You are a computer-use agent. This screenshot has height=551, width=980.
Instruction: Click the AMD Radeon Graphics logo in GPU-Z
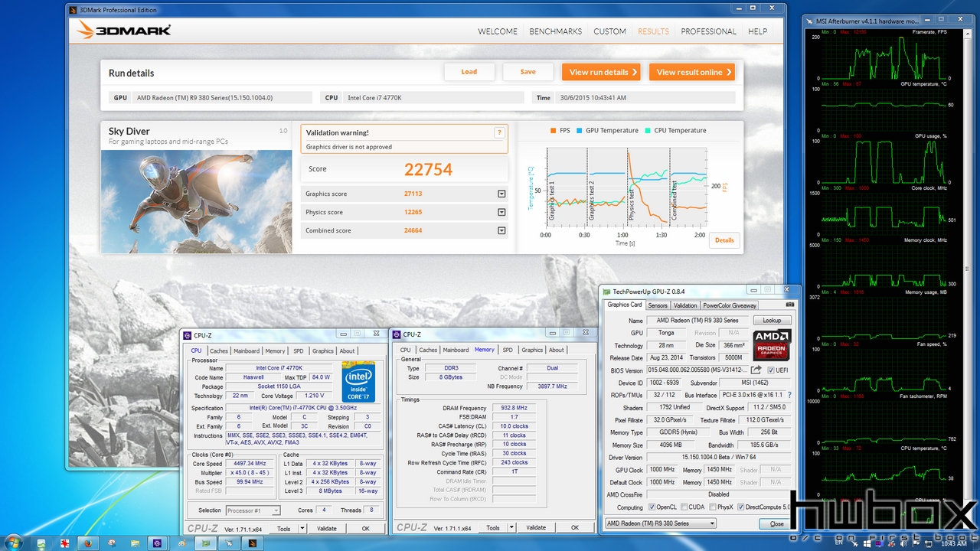tap(772, 345)
